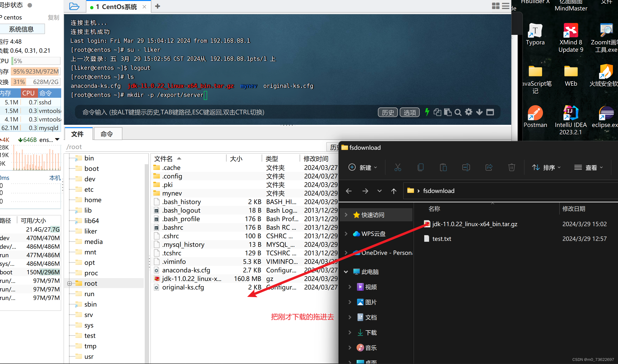This screenshot has height=364, width=618.
Task: Click the command input field
Action: click(226, 112)
